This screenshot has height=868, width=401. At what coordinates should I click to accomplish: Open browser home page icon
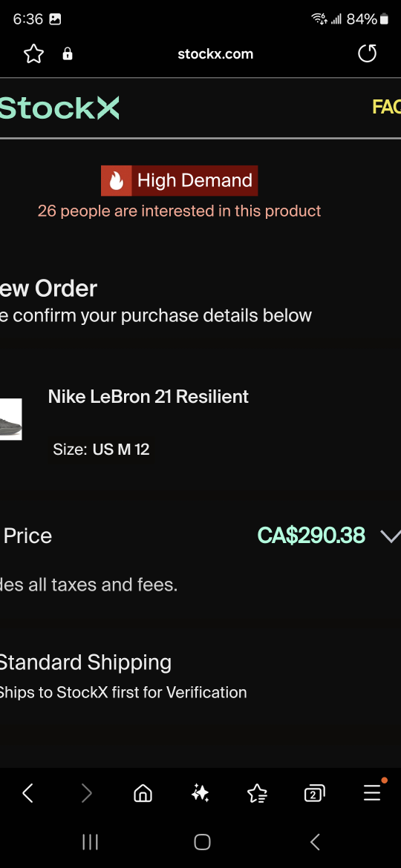143,794
